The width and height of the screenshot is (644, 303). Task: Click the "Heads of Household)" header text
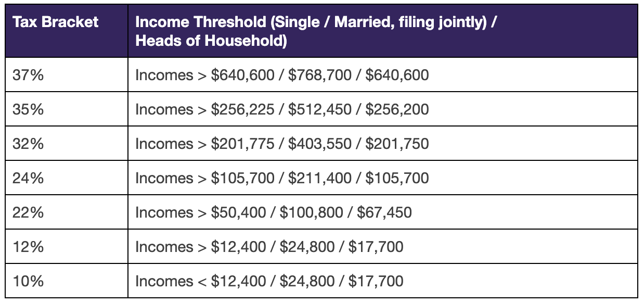[x=211, y=41]
